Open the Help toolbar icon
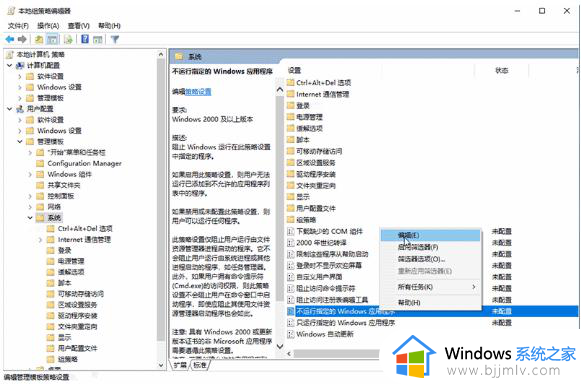Screen dimensions: 581x384 point(85,39)
